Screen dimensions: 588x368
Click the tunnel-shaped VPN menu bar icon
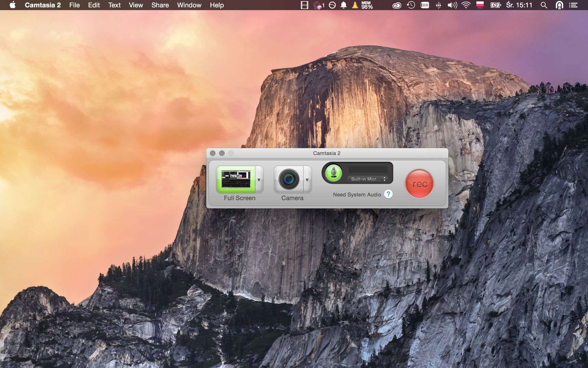coord(559,5)
